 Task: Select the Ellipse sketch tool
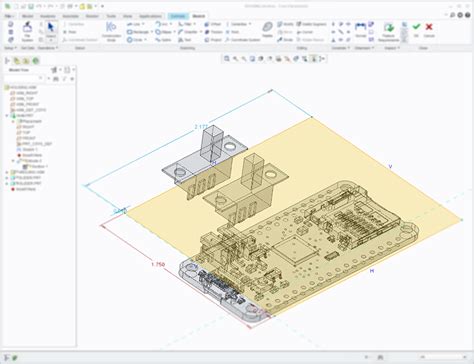coord(163,32)
